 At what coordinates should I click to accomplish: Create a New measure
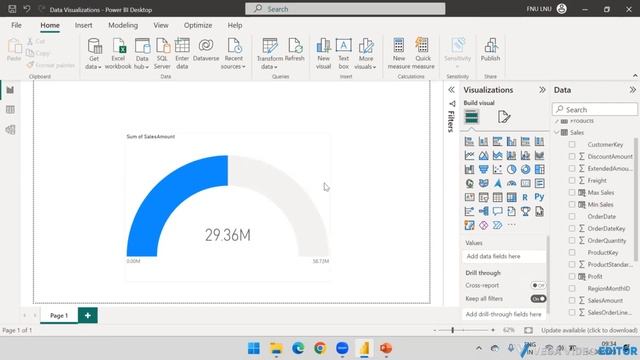(399, 53)
